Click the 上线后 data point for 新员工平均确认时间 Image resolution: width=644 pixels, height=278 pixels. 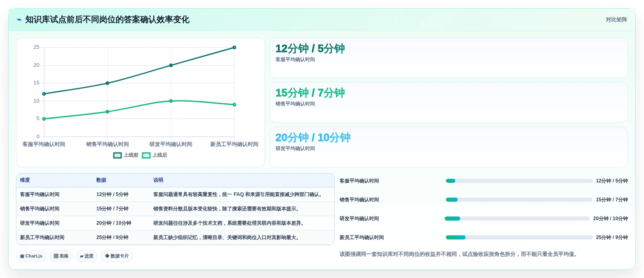coord(234,105)
